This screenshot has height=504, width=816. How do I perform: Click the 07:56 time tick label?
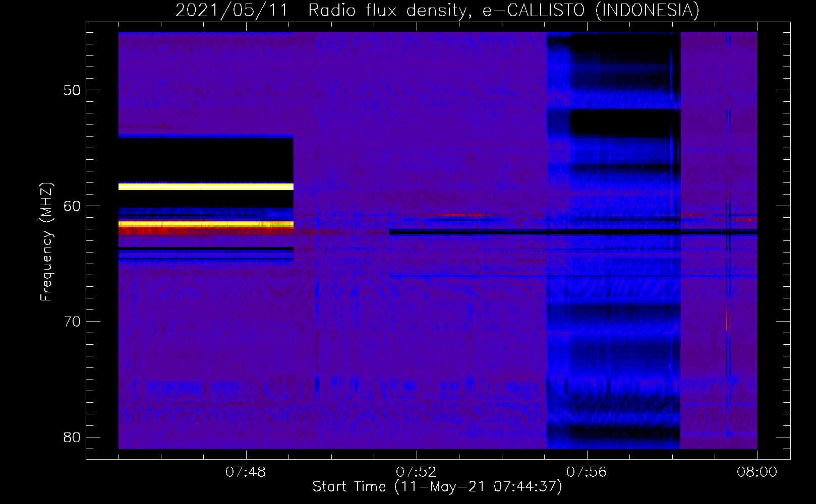click(587, 472)
